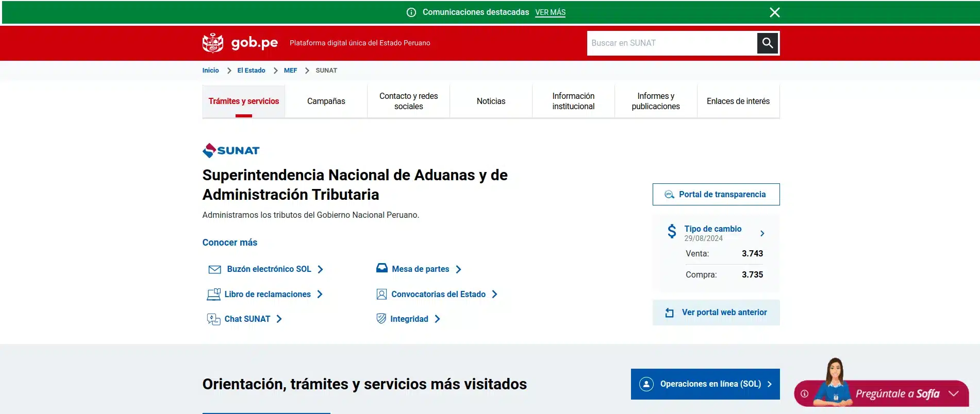Click the SUNAT logo
This screenshot has height=414, width=980.
pos(231,150)
